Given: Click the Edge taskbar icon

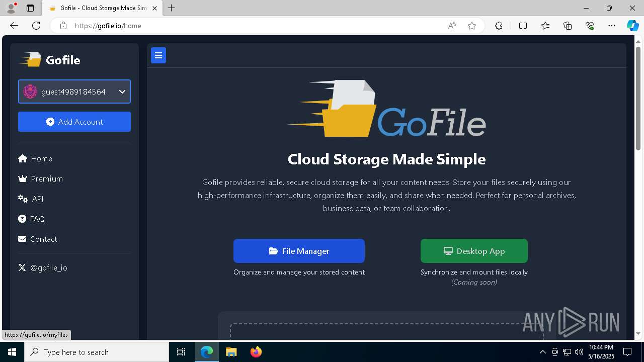Looking at the screenshot, I should pyautogui.click(x=207, y=352).
